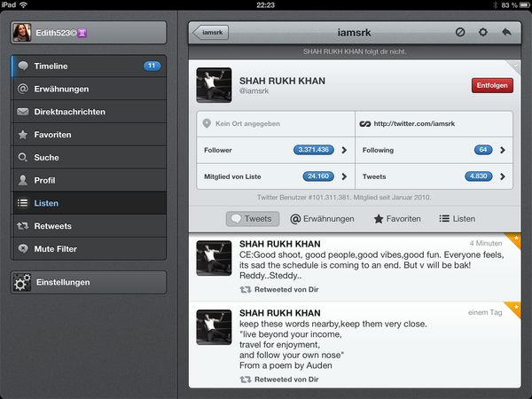The width and height of the screenshot is (532, 399).
Task: Switch to the Listen profile tab
Action: (457, 219)
